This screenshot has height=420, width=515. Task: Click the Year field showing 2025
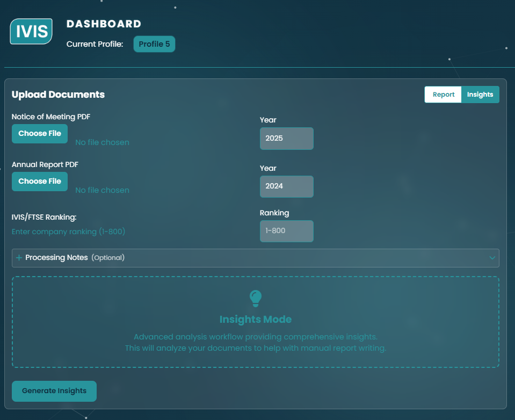[286, 138]
